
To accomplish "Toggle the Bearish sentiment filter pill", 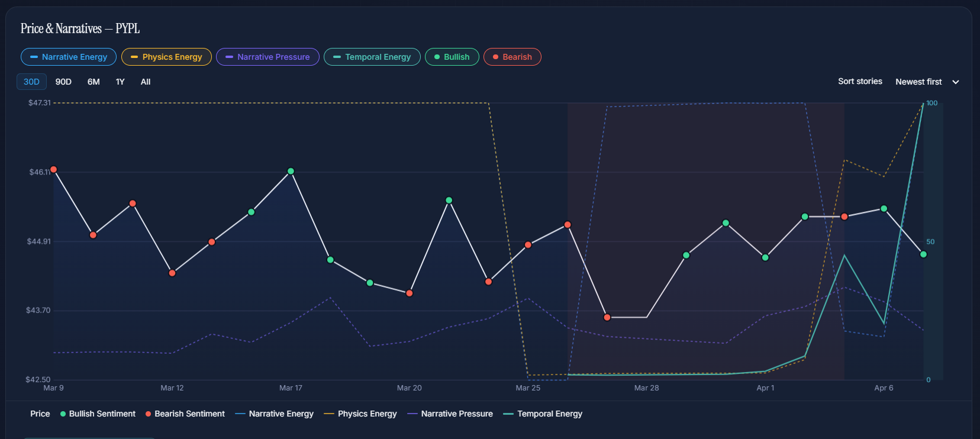I will [x=512, y=57].
